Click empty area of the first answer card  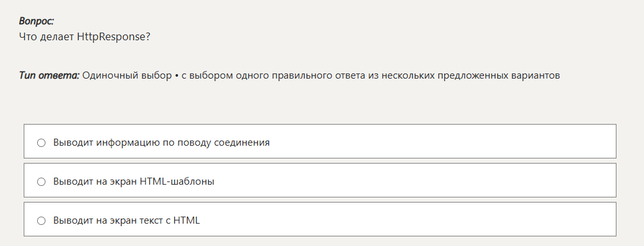443,141
